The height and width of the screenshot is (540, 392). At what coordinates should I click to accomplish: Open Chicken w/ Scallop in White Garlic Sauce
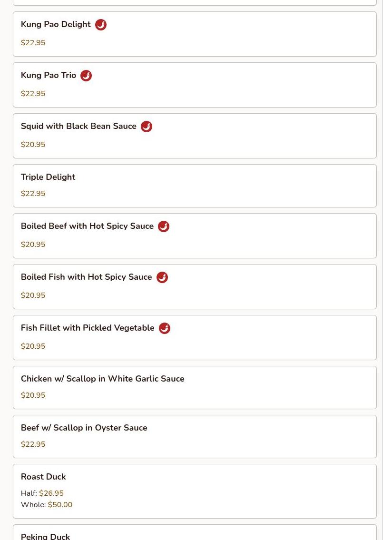(x=103, y=379)
